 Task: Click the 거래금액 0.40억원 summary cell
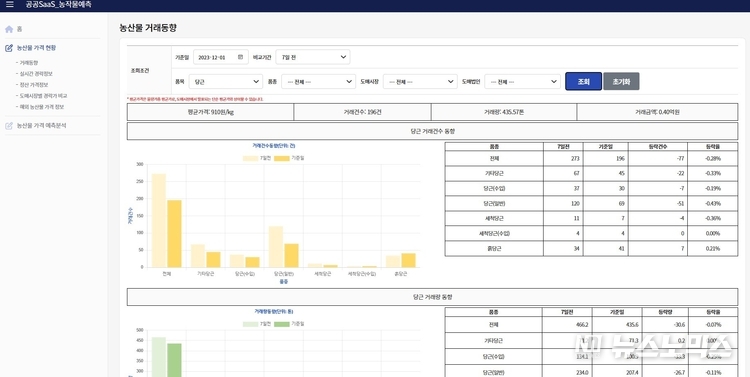[x=657, y=112]
